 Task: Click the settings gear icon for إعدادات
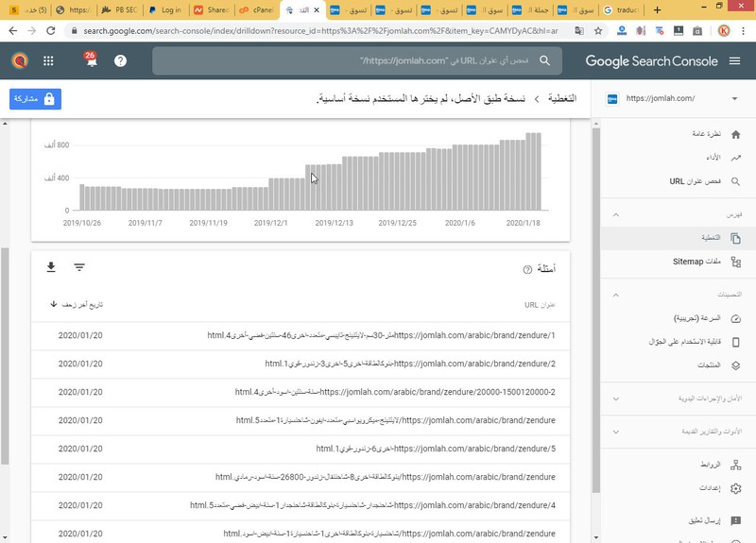(x=736, y=488)
